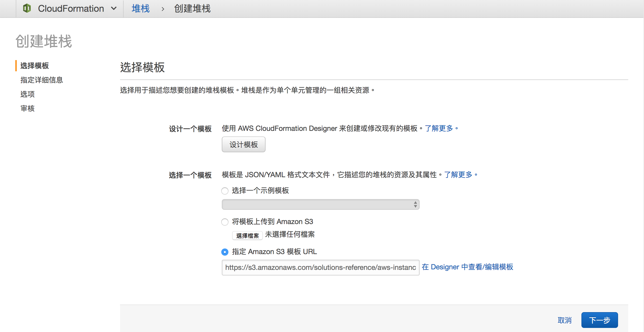Open the sample template dropdown list

point(320,204)
